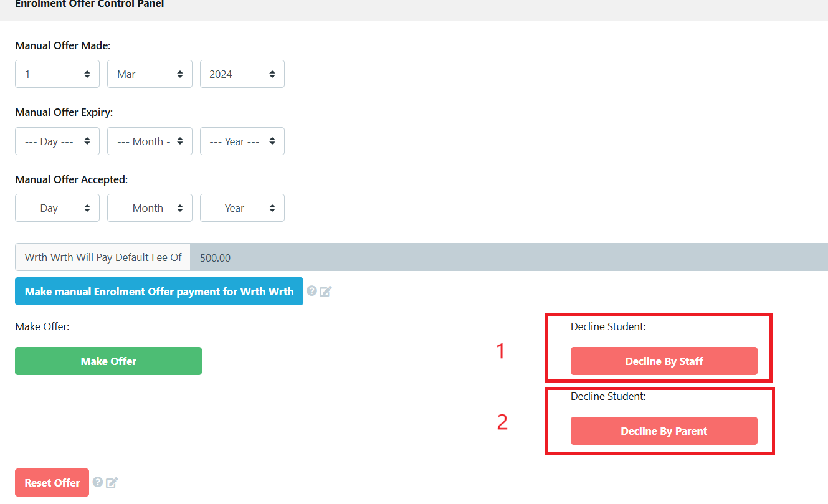Click help icon beside manual payment button

312,291
